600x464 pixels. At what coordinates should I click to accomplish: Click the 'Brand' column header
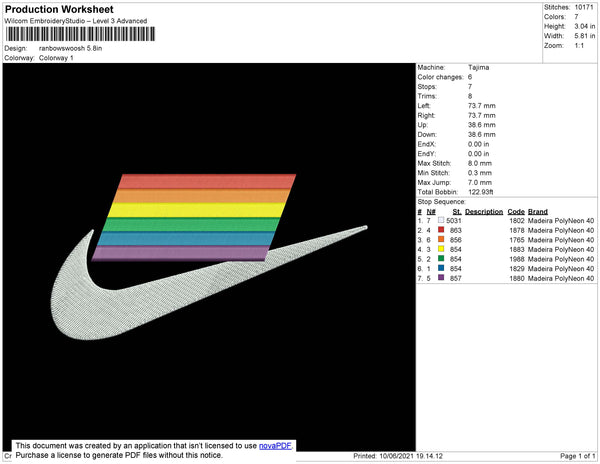coord(538,212)
